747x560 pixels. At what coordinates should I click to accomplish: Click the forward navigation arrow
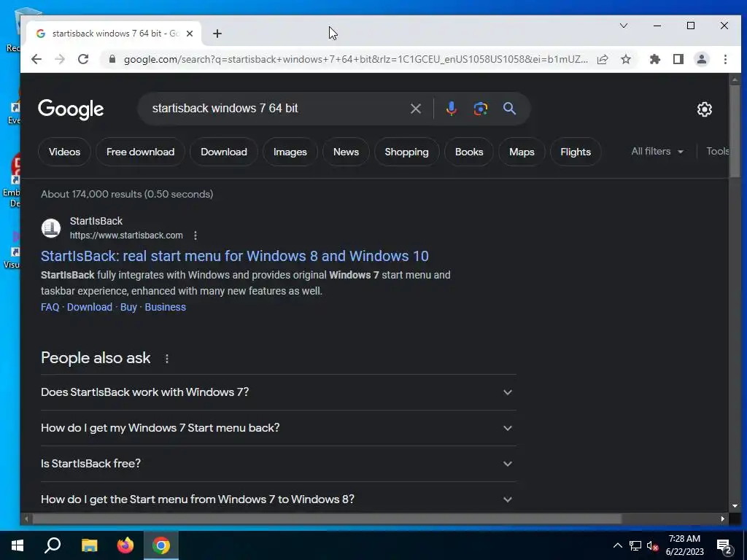point(60,59)
